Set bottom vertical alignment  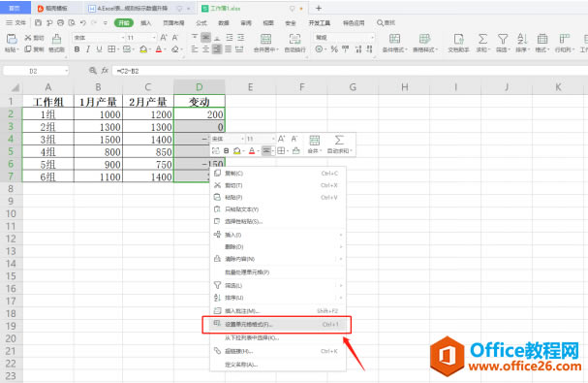click(217, 37)
